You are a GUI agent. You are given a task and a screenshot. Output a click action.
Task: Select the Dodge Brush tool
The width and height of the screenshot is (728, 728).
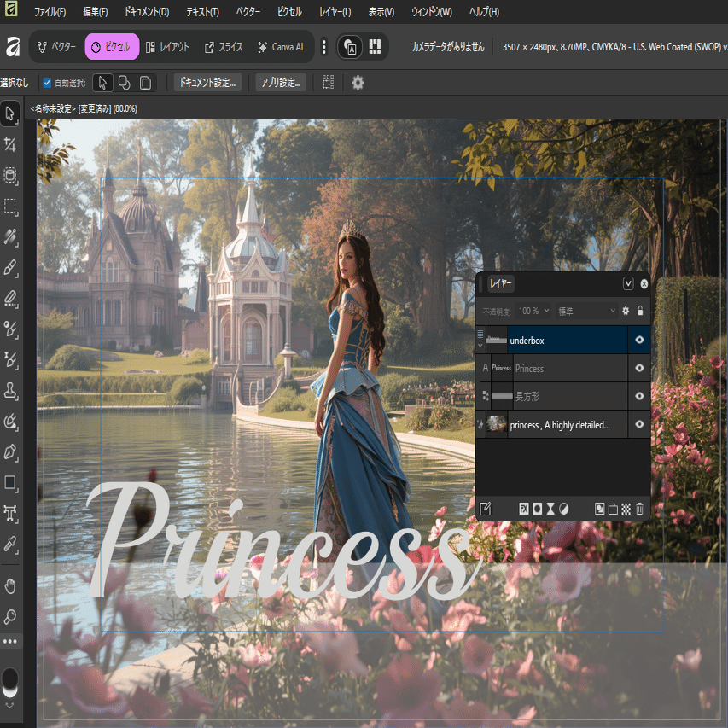[x=9, y=329]
